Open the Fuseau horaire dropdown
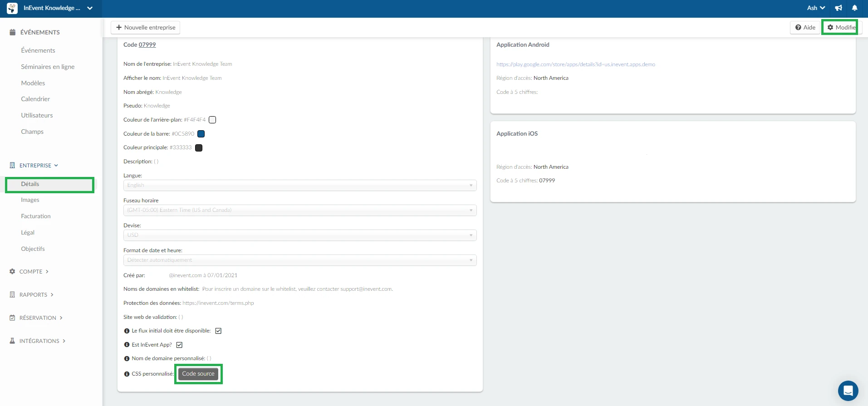 300,210
